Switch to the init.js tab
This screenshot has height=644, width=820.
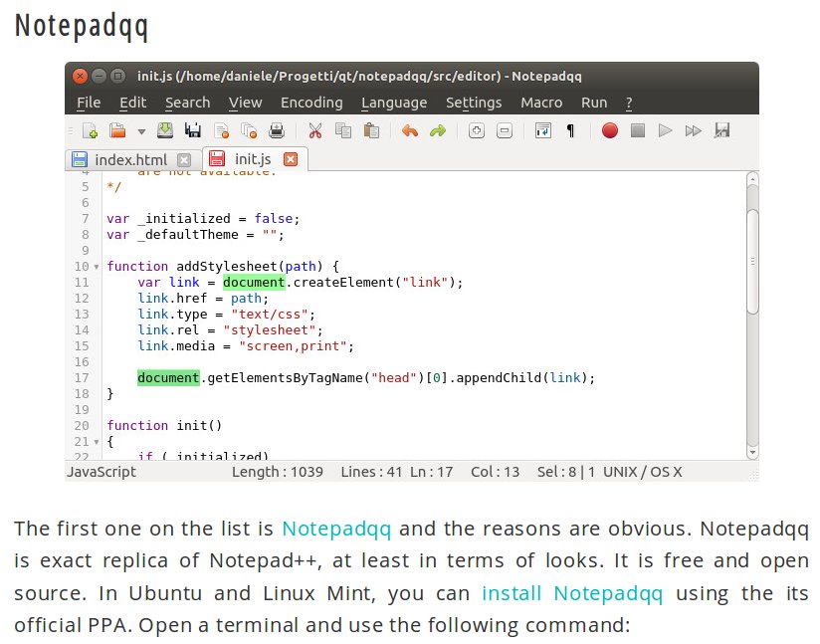[x=255, y=158]
